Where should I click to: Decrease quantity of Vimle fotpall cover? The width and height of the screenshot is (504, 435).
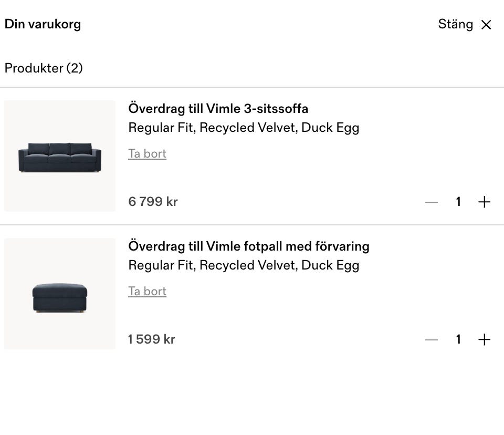tap(432, 340)
